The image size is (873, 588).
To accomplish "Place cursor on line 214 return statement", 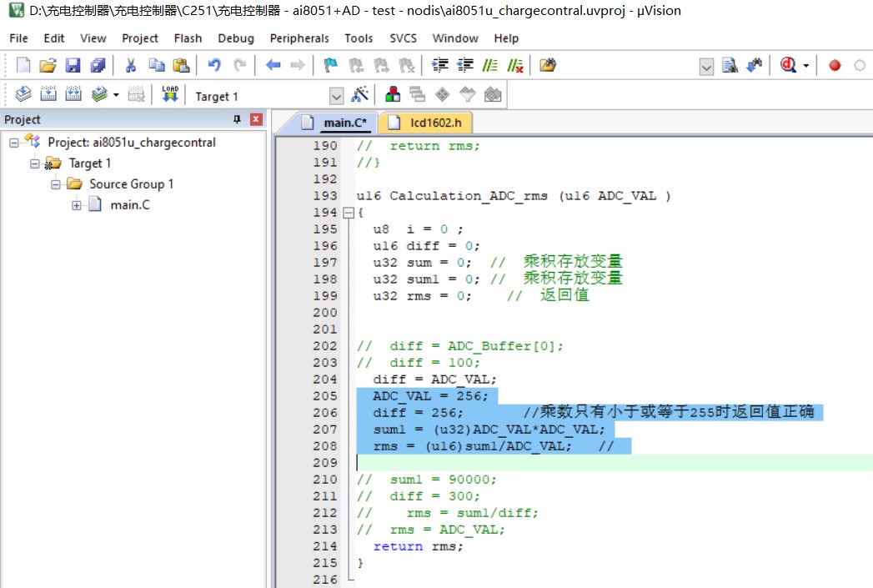I will tap(417, 546).
